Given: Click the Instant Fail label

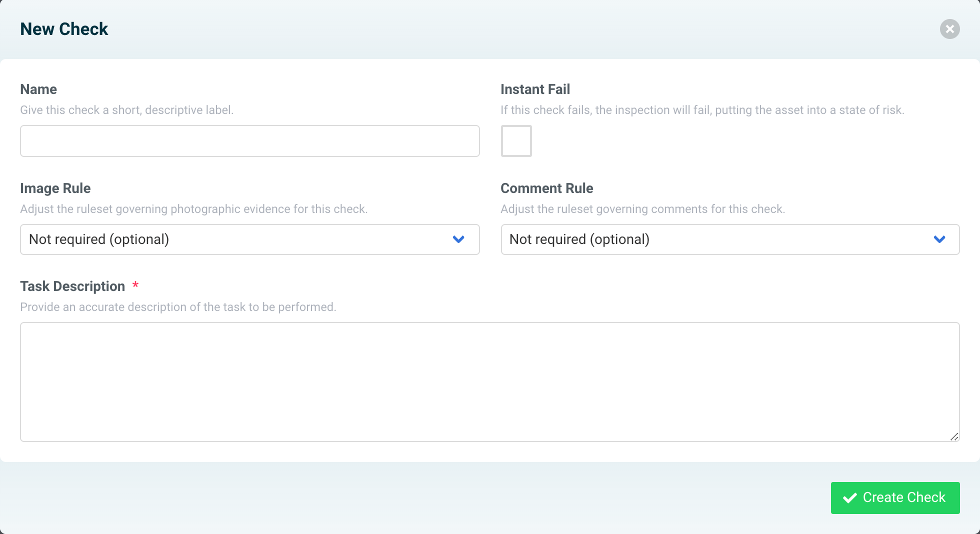Looking at the screenshot, I should [x=535, y=89].
